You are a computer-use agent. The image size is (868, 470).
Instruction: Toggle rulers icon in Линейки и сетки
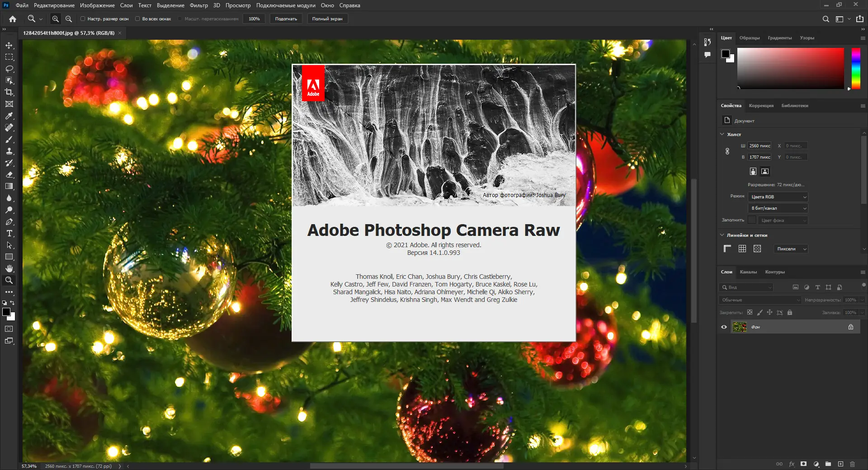pos(727,249)
